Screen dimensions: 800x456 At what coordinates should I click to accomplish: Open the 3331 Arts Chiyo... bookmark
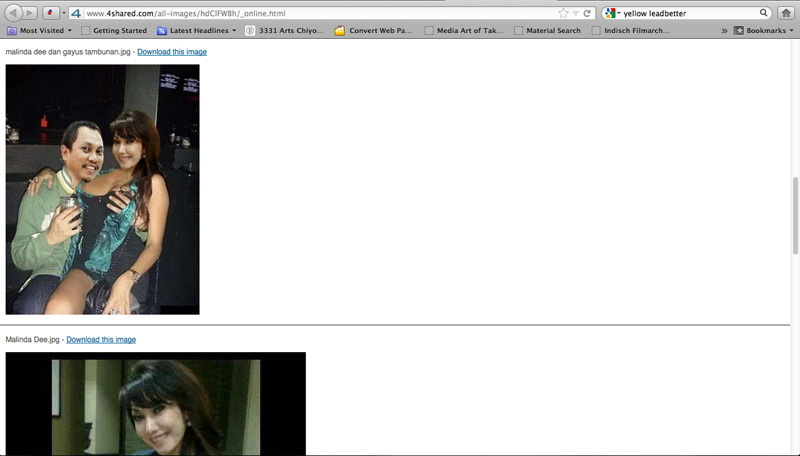pos(285,31)
